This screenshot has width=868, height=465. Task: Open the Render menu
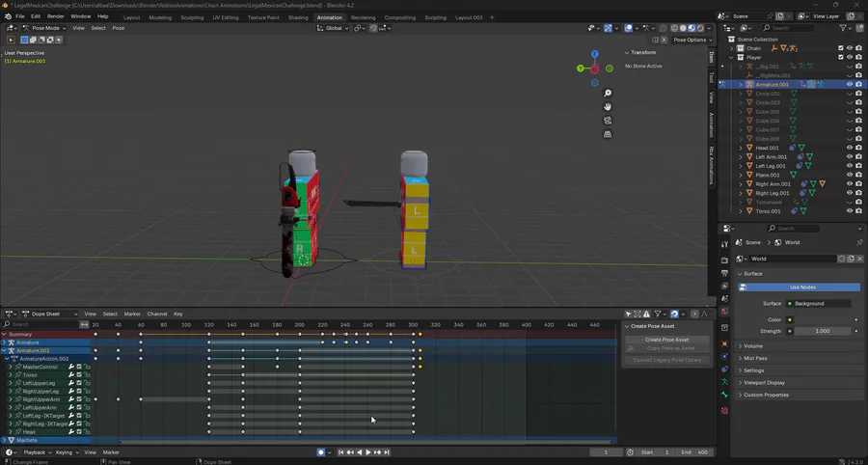(x=55, y=16)
